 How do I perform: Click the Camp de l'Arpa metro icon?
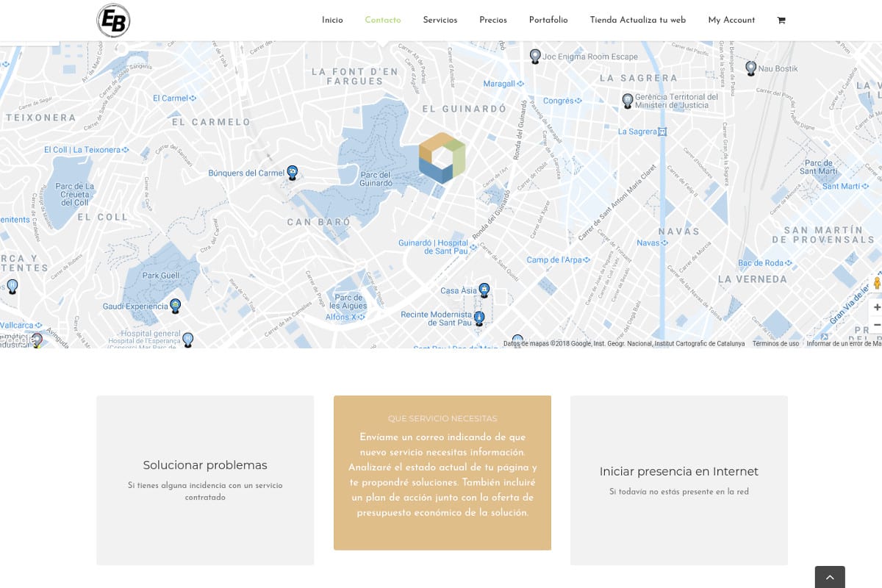(587, 260)
